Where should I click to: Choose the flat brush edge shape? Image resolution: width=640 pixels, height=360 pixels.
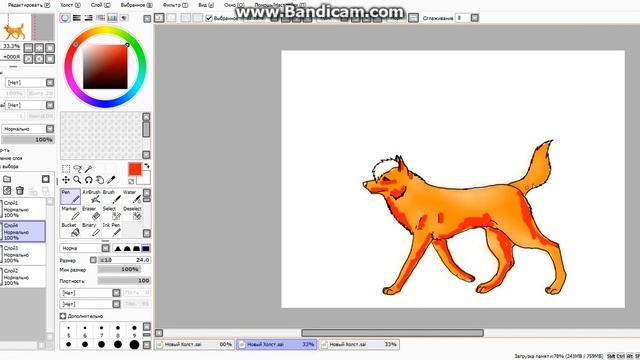point(146,248)
